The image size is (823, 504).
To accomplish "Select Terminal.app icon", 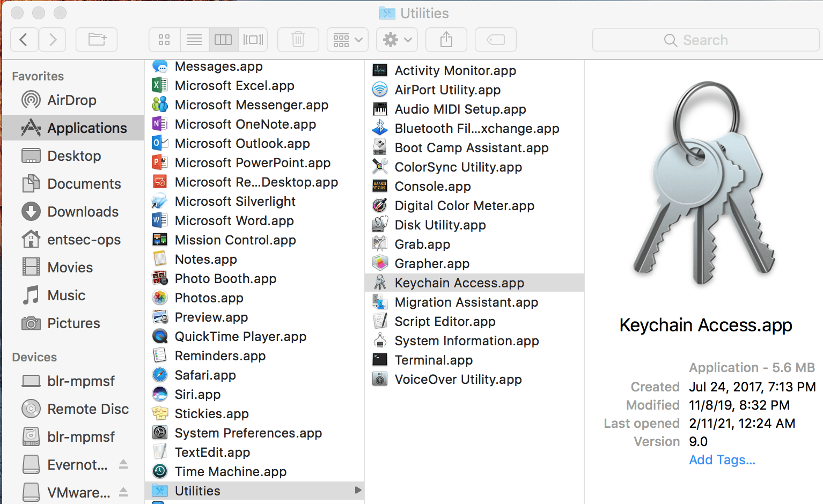I will 380,360.
